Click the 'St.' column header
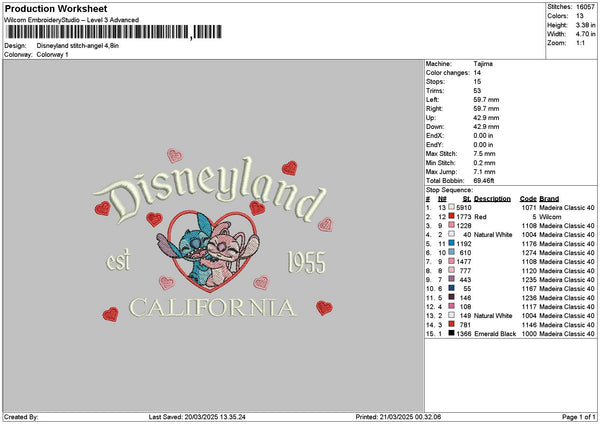 [467, 199]
